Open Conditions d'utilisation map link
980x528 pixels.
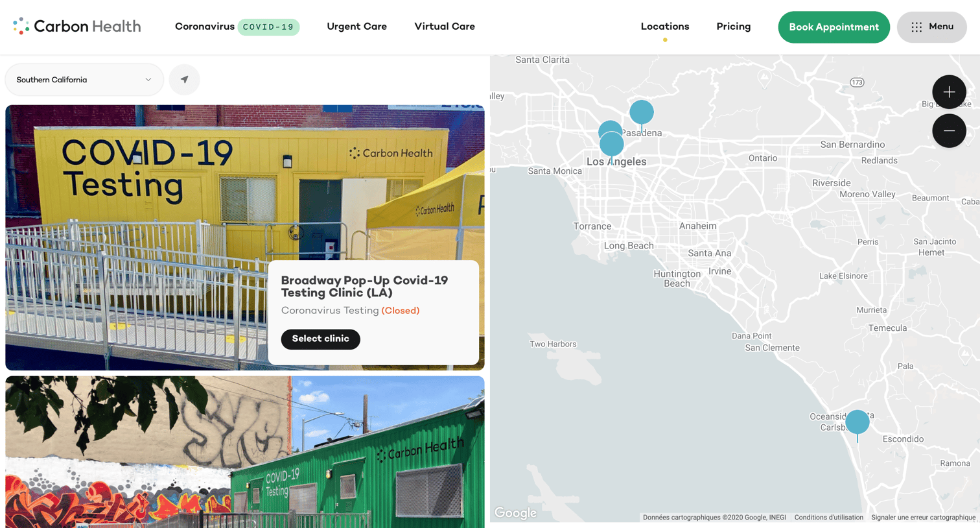coord(828,518)
